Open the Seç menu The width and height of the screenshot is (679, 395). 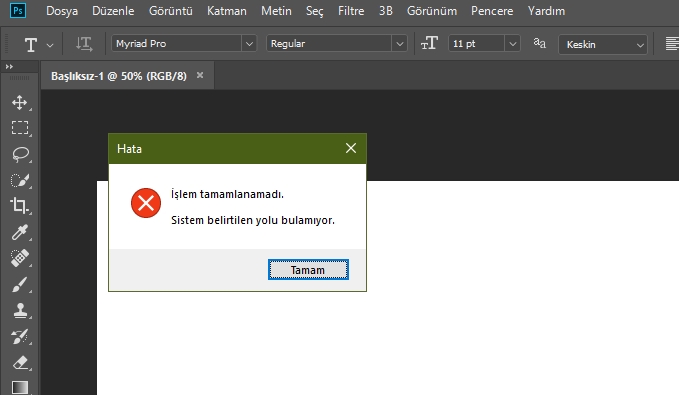click(315, 11)
